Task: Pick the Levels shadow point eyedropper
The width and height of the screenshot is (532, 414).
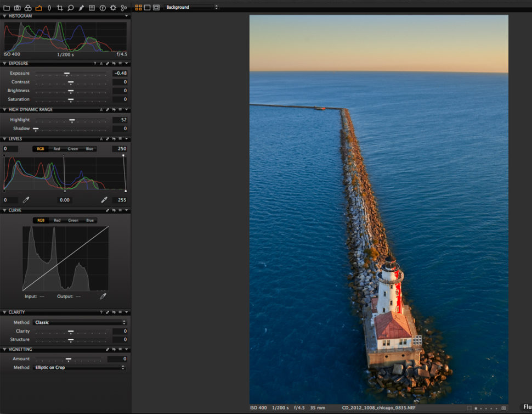Action: pyautogui.click(x=26, y=200)
